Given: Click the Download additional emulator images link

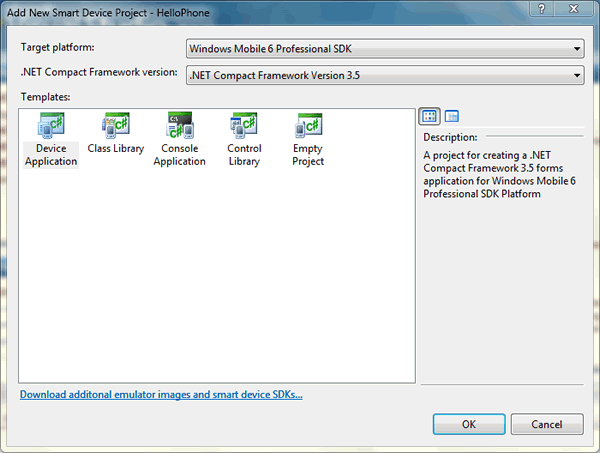Looking at the screenshot, I should point(161,394).
